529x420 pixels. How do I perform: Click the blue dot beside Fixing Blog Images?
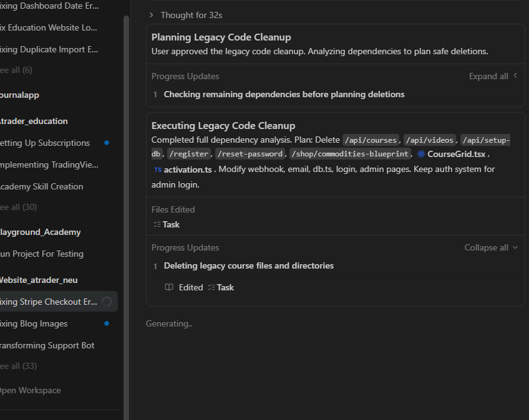(107, 323)
